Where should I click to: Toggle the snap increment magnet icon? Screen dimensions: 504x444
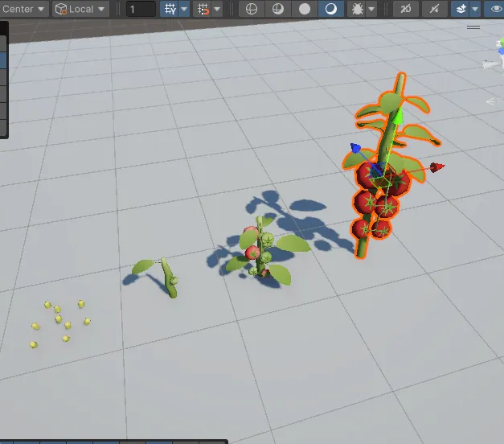(x=203, y=9)
